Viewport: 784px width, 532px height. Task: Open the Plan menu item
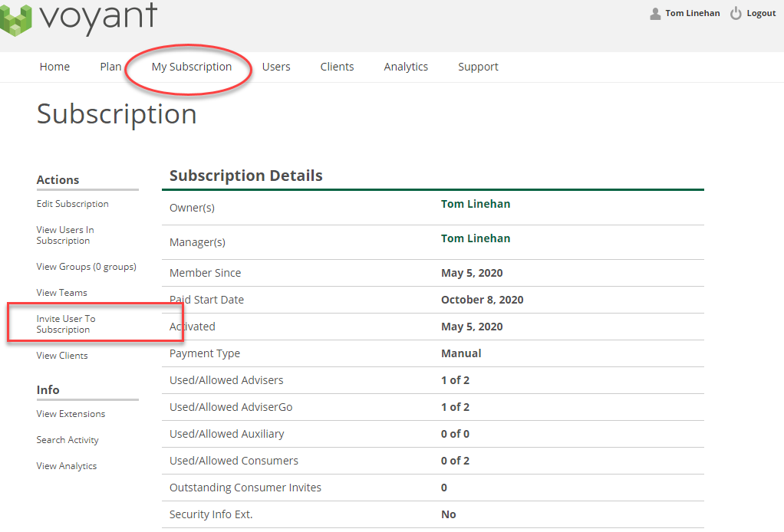[110, 67]
